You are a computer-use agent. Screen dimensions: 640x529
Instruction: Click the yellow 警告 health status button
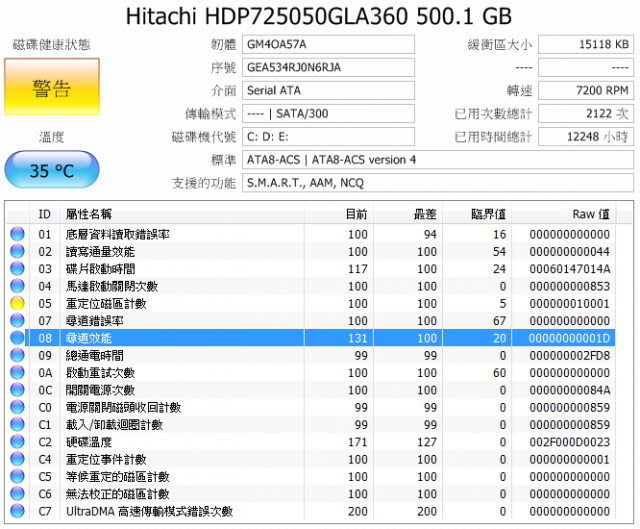pyautogui.click(x=52, y=87)
